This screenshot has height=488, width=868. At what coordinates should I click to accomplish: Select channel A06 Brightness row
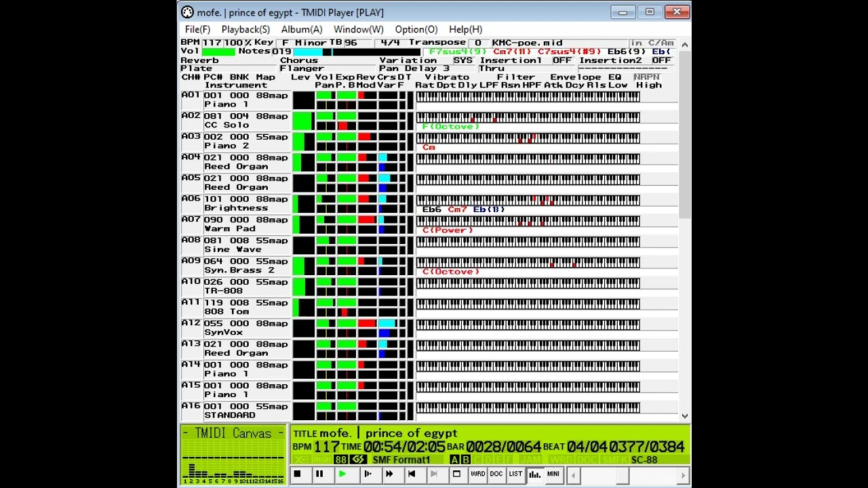[x=429, y=204]
